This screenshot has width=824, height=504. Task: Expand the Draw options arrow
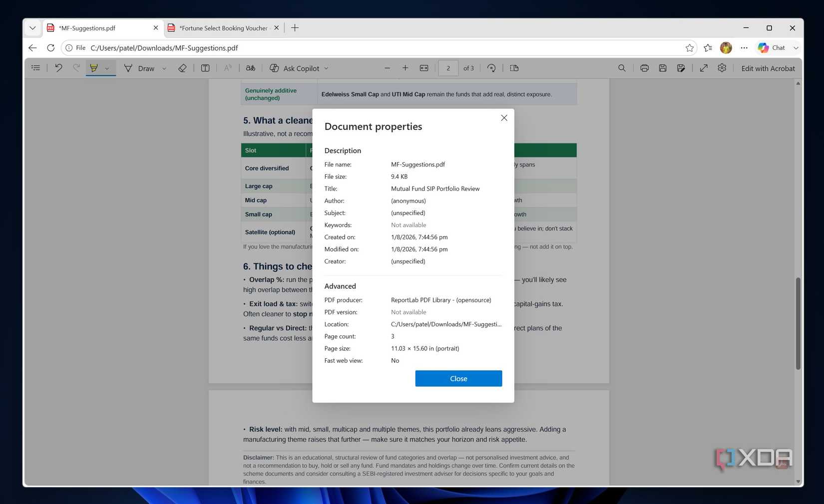164,68
